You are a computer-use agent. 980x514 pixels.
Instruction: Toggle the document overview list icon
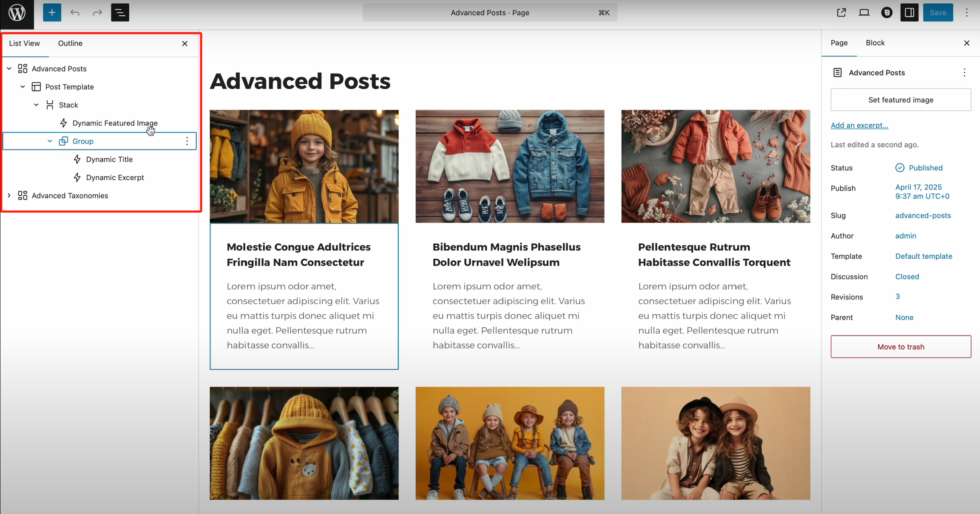[120, 13]
